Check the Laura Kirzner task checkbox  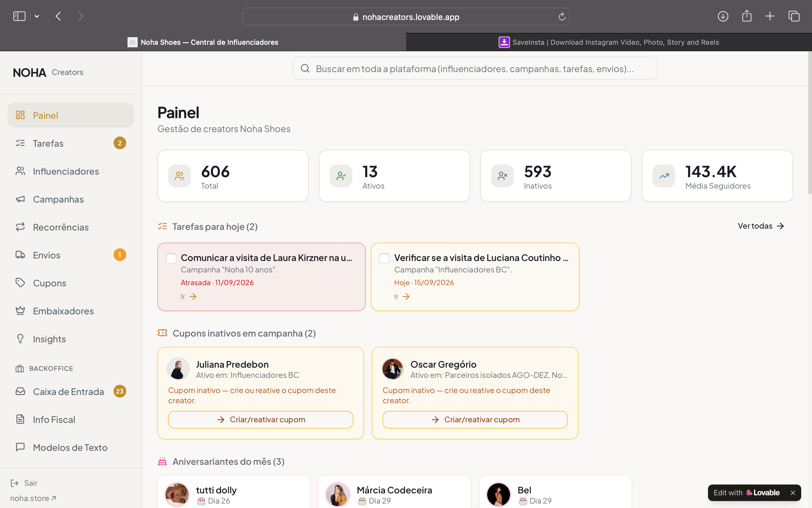(x=171, y=258)
